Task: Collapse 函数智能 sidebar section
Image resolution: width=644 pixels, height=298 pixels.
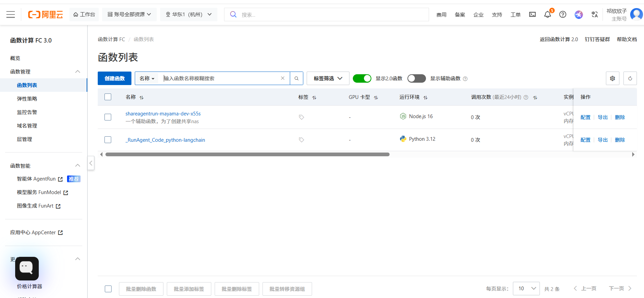Action: pyautogui.click(x=78, y=165)
